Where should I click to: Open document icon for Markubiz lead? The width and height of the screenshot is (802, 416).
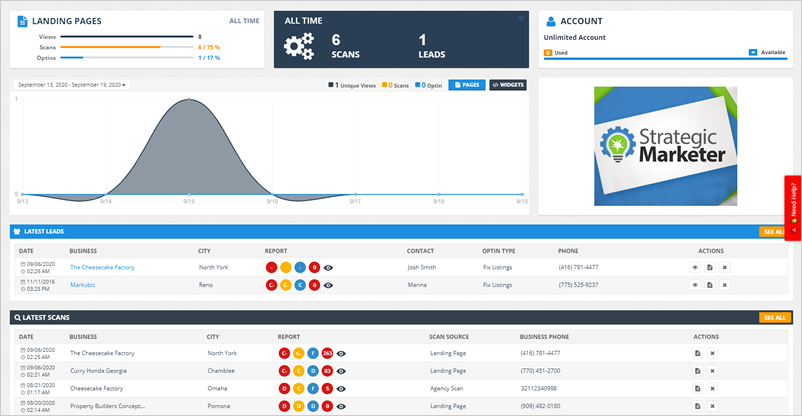tap(710, 285)
